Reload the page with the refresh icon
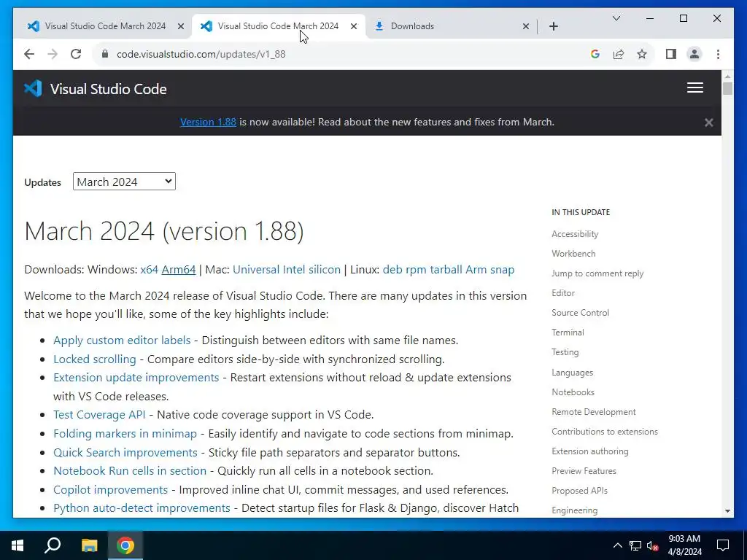This screenshot has width=747, height=560. coord(76,54)
